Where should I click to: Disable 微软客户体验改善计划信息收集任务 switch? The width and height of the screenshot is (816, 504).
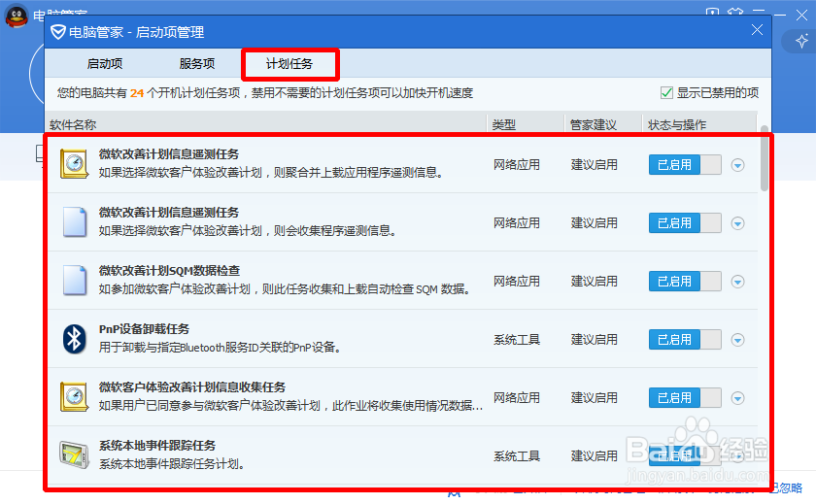point(685,398)
